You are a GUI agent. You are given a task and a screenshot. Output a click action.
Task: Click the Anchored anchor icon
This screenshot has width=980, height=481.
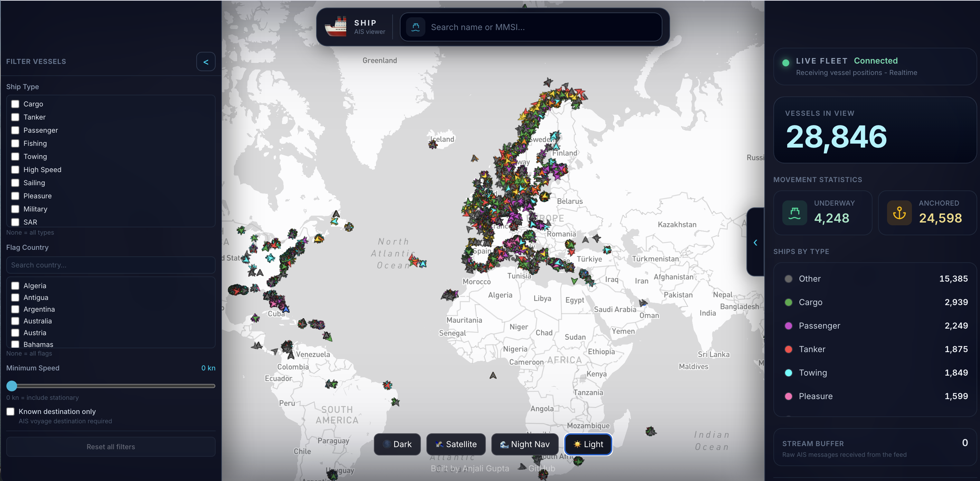point(899,213)
